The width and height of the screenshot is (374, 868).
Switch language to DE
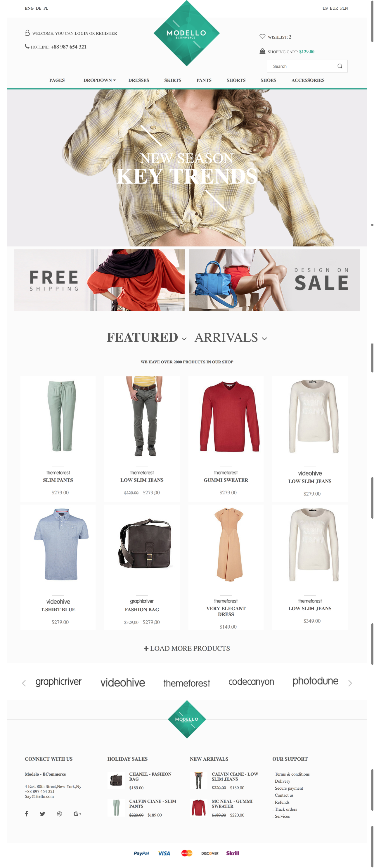point(38,8)
